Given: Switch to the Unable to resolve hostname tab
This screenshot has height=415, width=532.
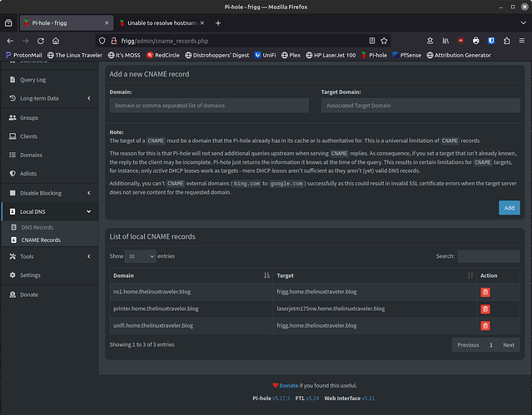Looking at the screenshot, I should point(162,23).
